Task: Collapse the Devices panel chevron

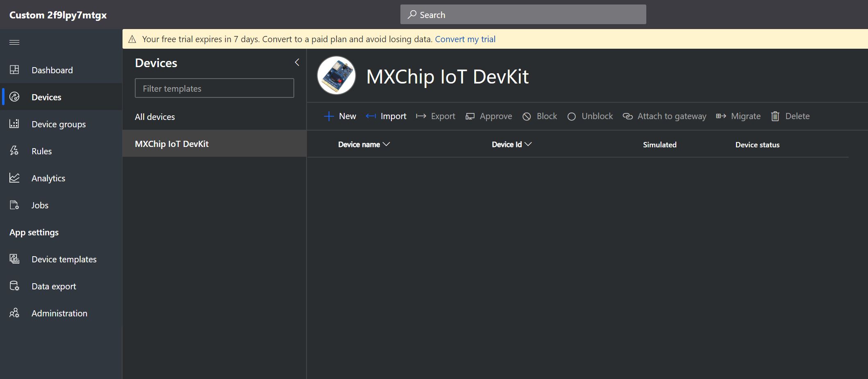Action: tap(297, 63)
